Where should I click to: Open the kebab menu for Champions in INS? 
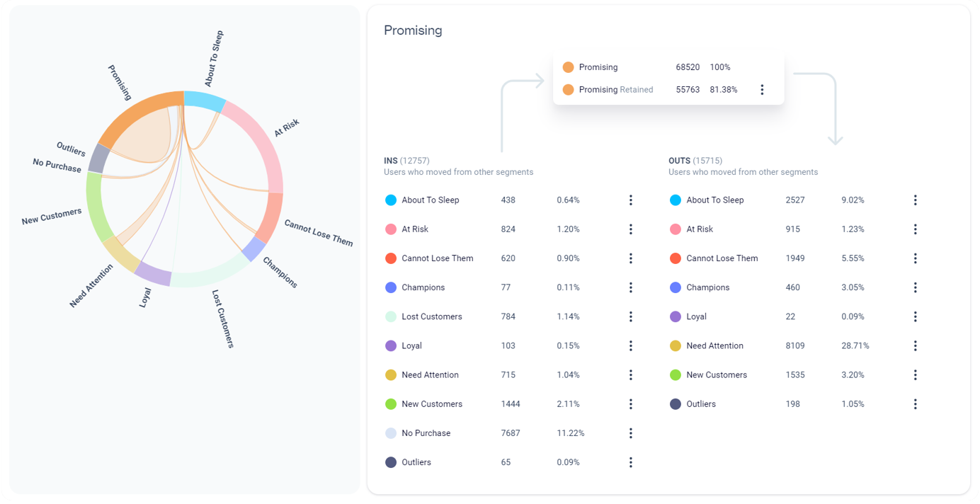pos(630,287)
